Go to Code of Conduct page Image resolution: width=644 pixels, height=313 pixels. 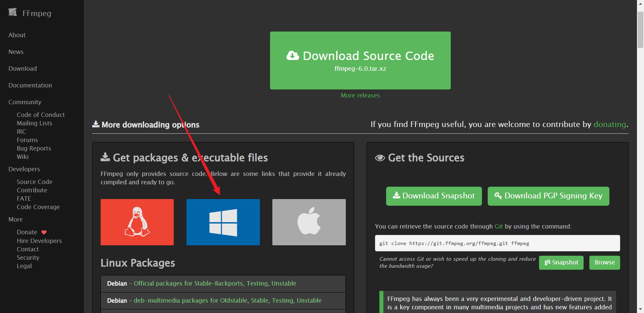click(x=41, y=115)
